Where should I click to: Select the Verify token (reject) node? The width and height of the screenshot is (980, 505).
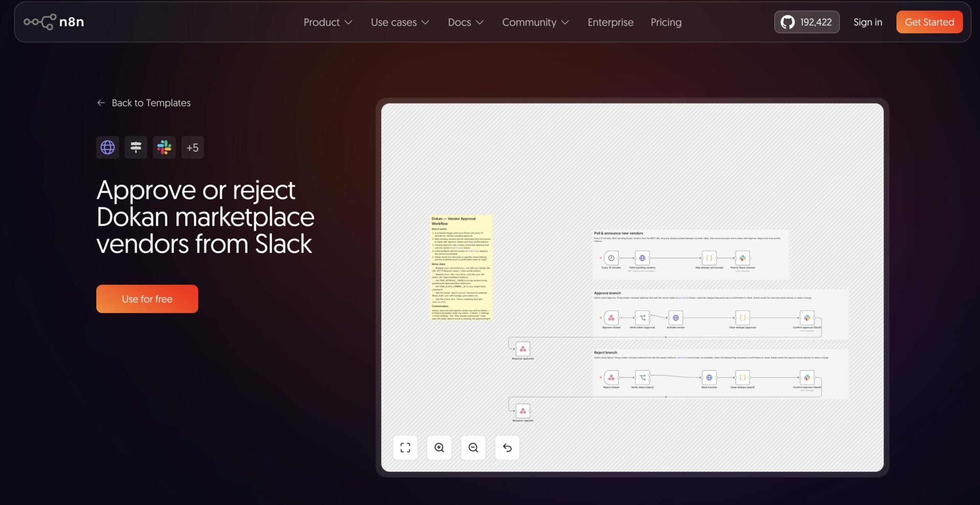(642, 378)
